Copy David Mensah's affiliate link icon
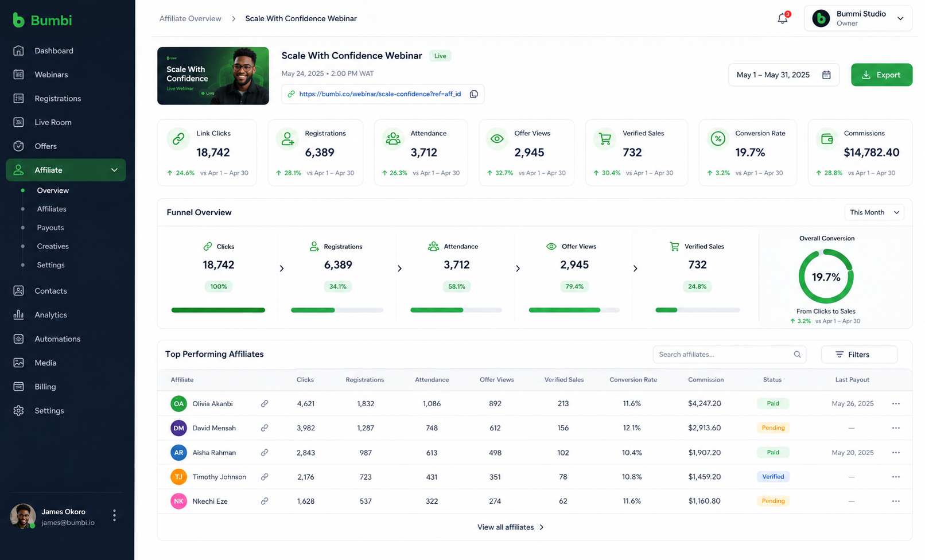 coord(265,428)
